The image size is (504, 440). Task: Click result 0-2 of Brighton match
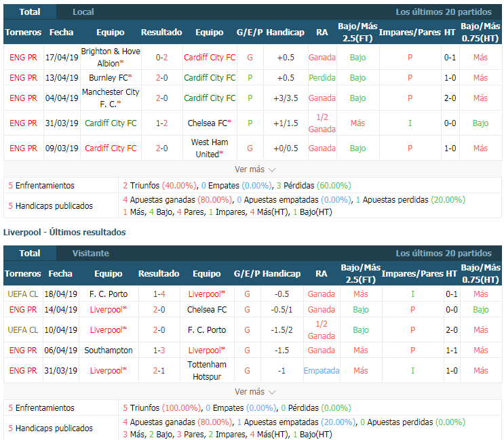(x=161, y=57)
